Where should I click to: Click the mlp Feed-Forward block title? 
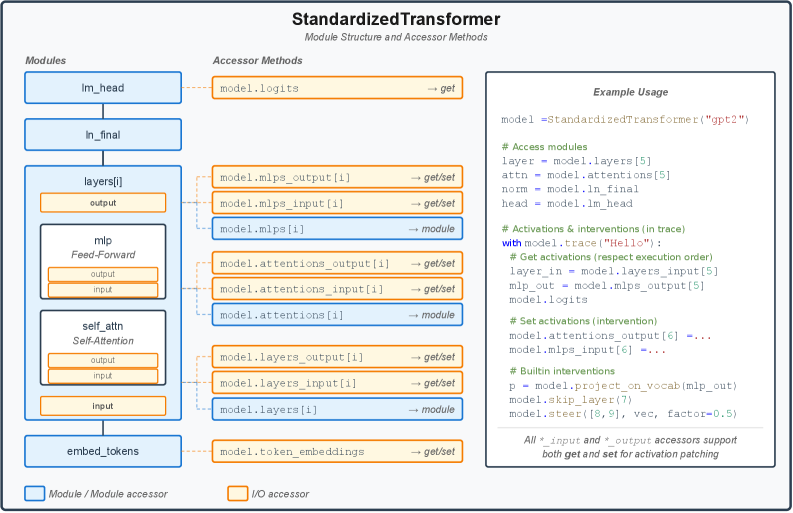click(103, 247)
